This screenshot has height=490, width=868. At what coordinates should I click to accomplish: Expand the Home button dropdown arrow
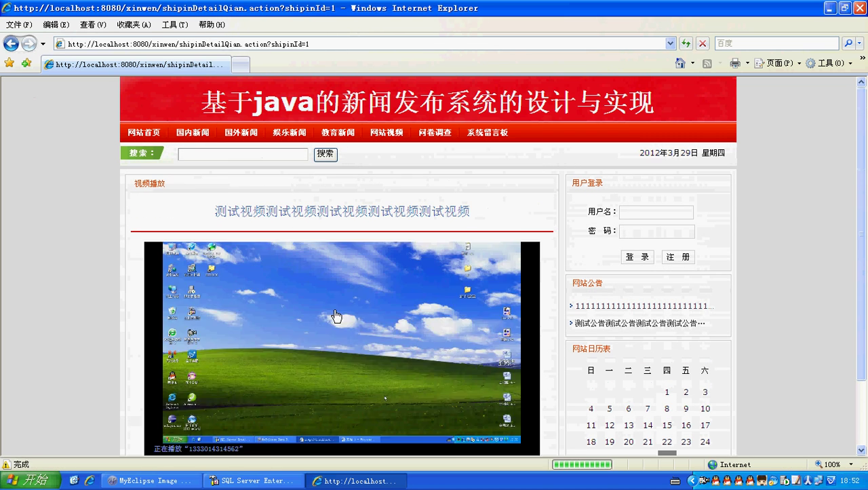click(692, 63)
